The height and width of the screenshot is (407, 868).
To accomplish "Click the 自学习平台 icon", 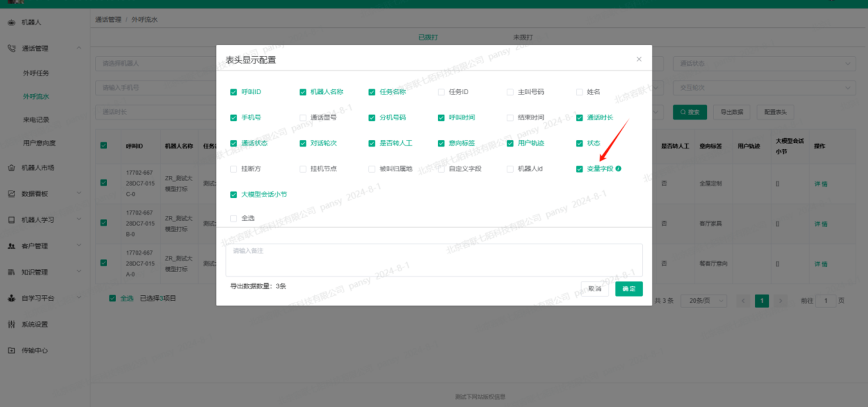I will pos(11,298).
